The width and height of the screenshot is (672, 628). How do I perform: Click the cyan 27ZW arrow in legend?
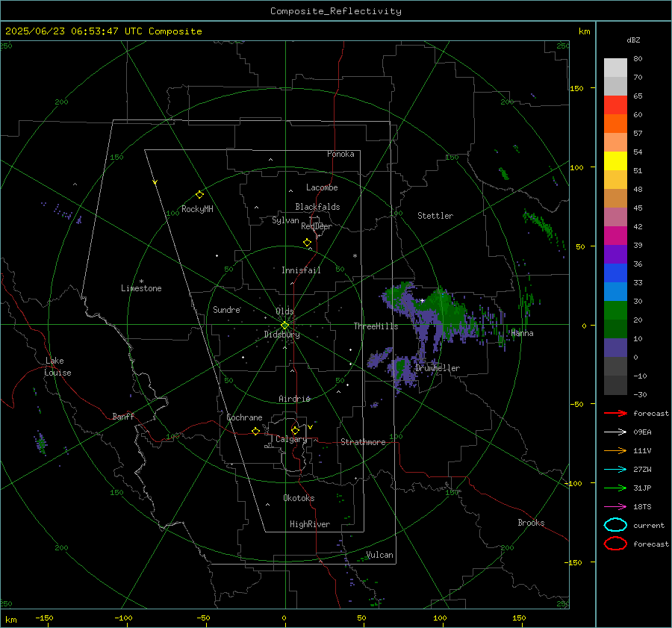tap(615, 470)
